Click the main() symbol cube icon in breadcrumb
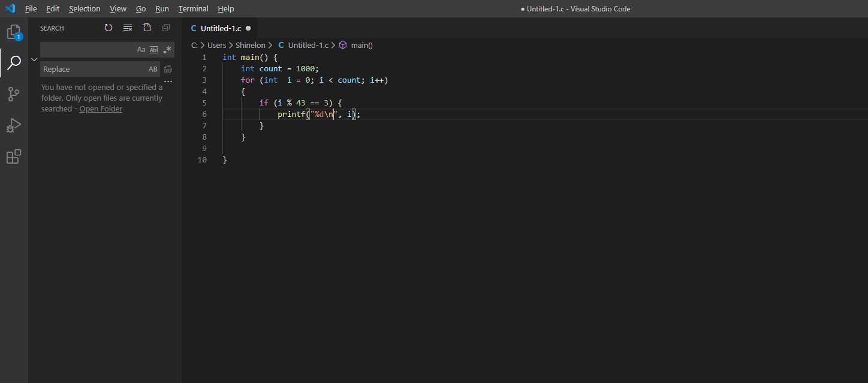The height and width of the screenshot is (383, 868). point(343,45)
